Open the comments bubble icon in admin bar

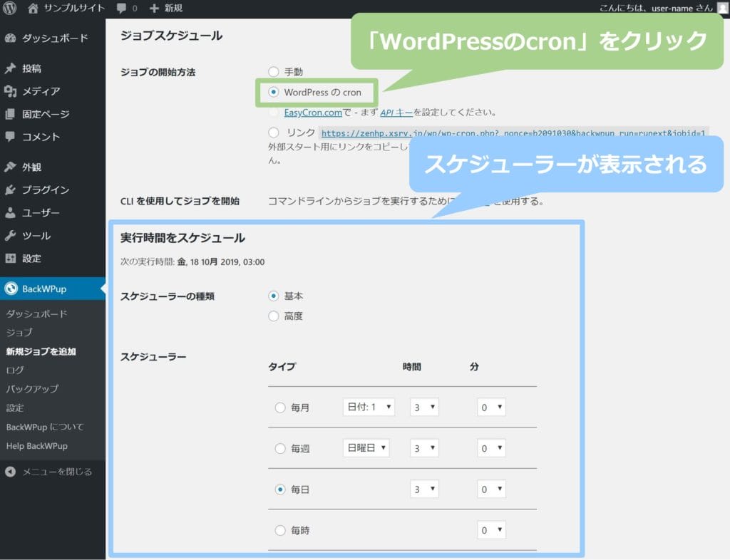(122, 9)
